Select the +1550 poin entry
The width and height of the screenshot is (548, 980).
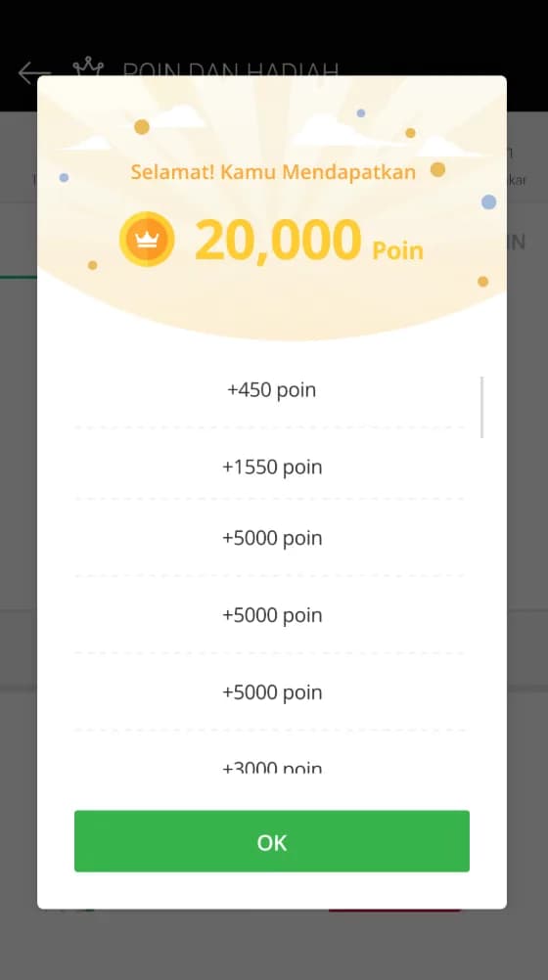[271, 467]
